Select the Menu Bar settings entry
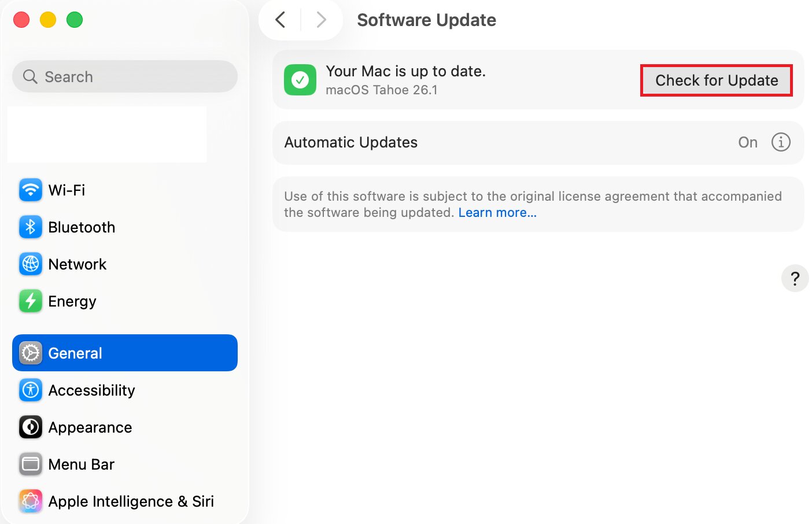Image resolution: width=812 pixels, height=524 pixels. (81, 464)
